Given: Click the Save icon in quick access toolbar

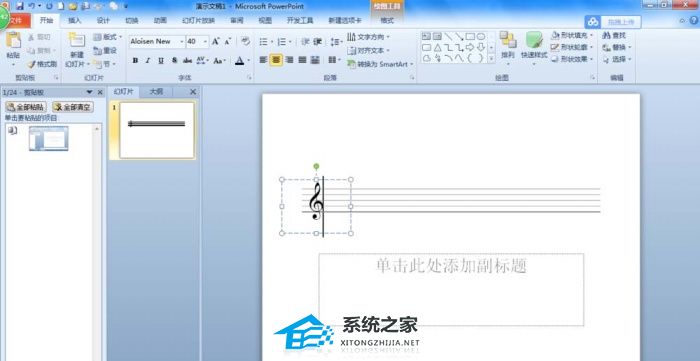Looking at the screenshot, I should point(19,6).
